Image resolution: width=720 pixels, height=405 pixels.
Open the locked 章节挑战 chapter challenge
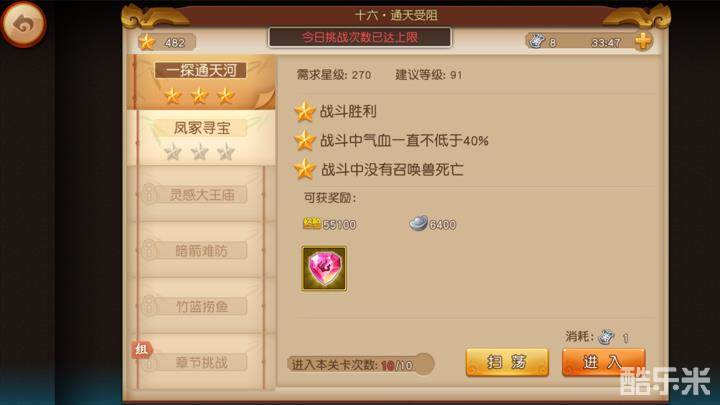click(x=201, y=362)
